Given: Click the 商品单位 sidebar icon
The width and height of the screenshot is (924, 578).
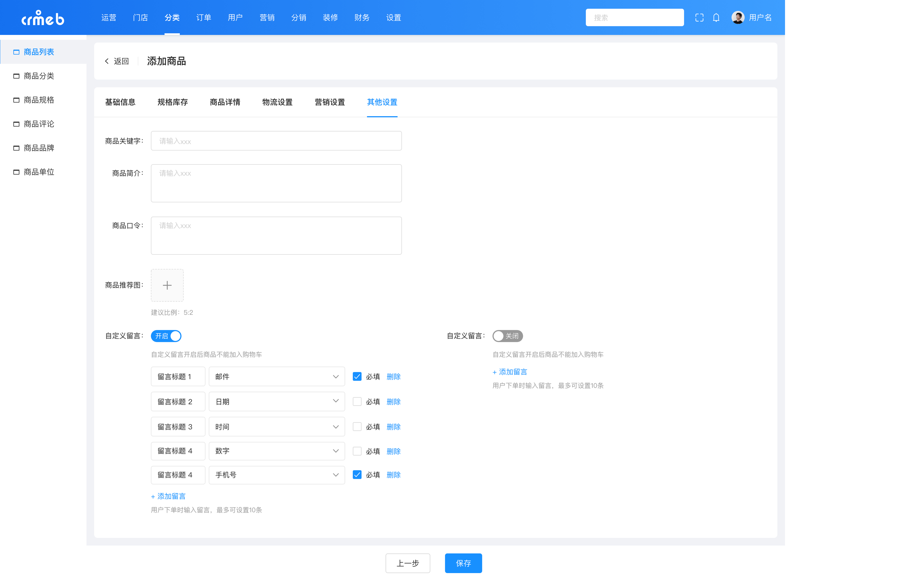Looking at the screenshot, I should pos(17,172).
